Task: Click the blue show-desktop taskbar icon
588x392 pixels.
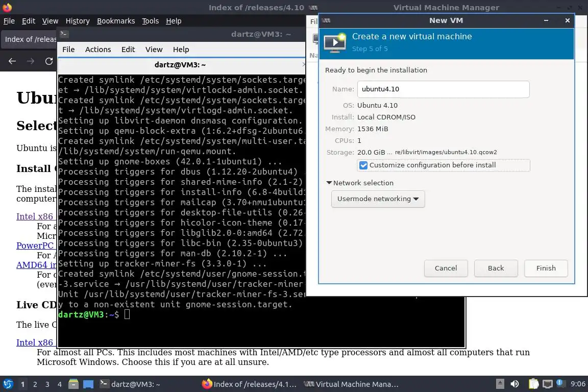Action: (88, 384)
